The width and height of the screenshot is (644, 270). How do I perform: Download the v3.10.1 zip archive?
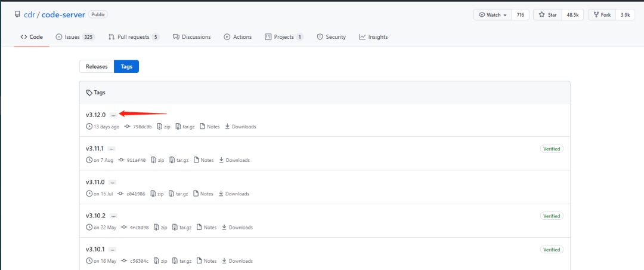[160, 261]
